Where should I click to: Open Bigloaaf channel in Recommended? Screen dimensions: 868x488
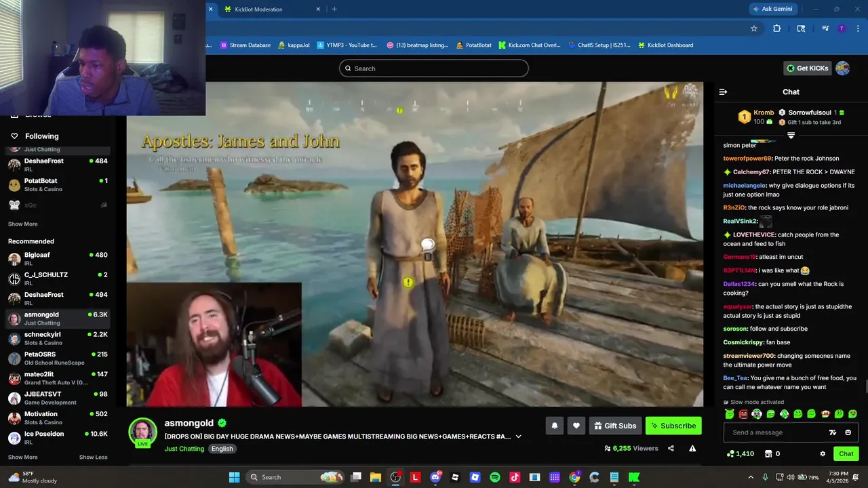(x=58, y=259)
